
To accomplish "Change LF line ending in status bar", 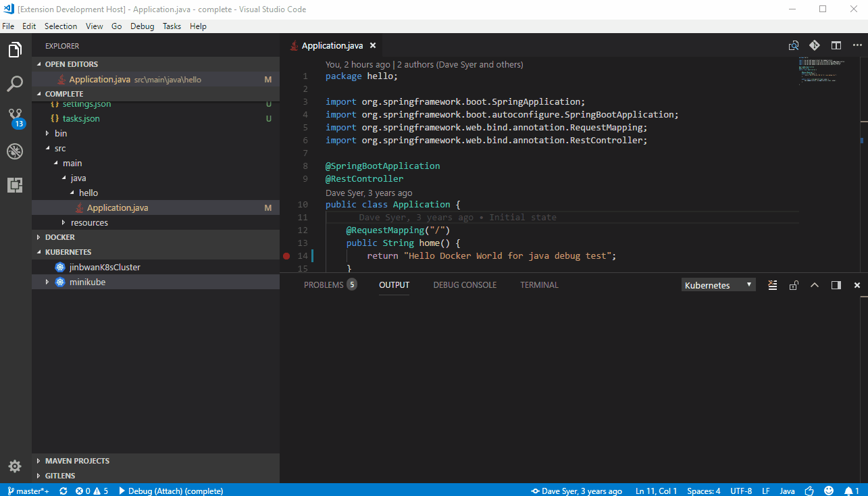I will 766,491.
